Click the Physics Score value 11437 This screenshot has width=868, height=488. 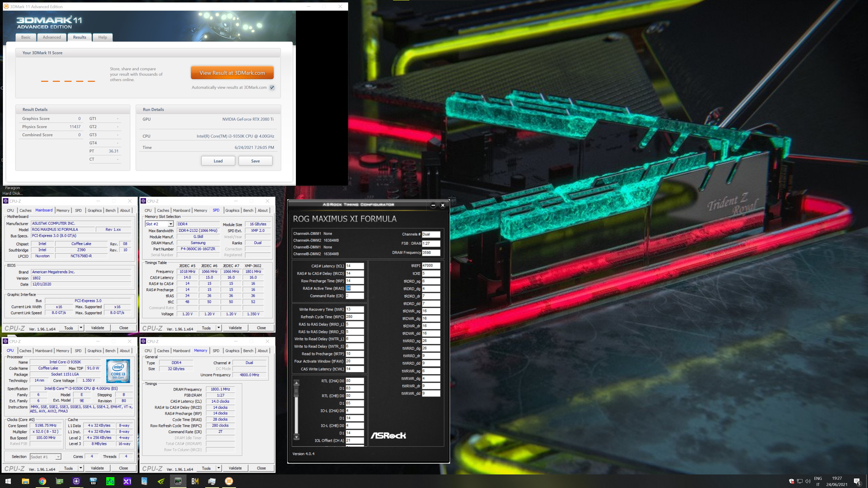(x=75, y=127)
